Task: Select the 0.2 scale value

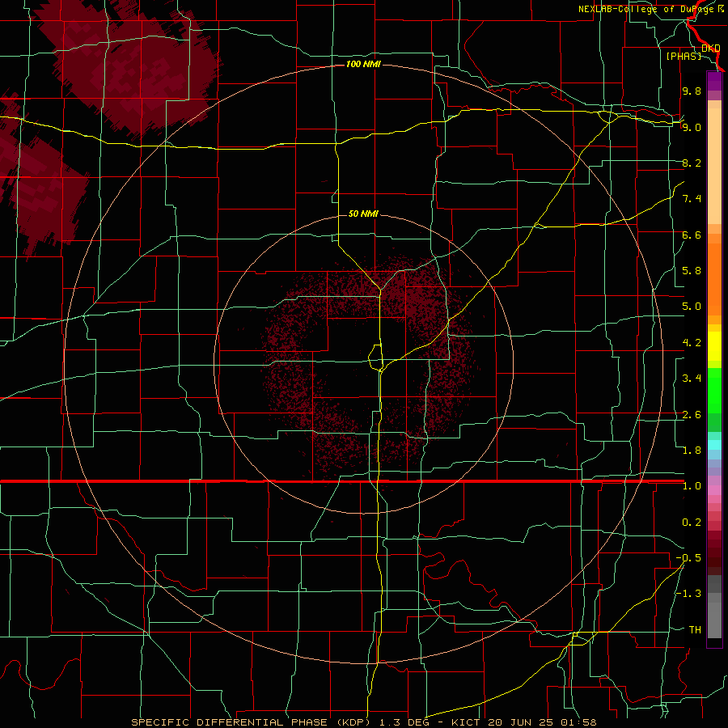Action: coord(692,523)
